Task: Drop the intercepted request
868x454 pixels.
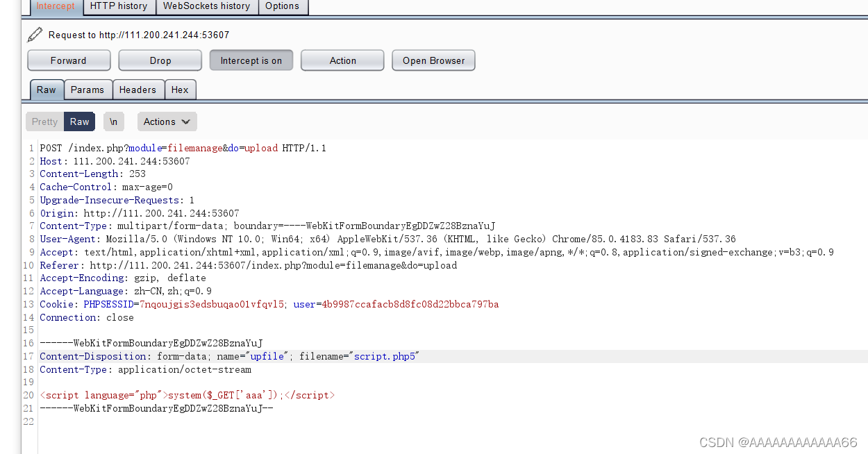Action: tap(160, 60)
